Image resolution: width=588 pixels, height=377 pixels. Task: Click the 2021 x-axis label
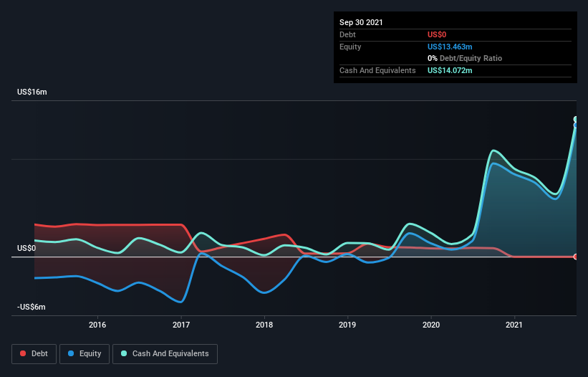click(x=514, y=325)
